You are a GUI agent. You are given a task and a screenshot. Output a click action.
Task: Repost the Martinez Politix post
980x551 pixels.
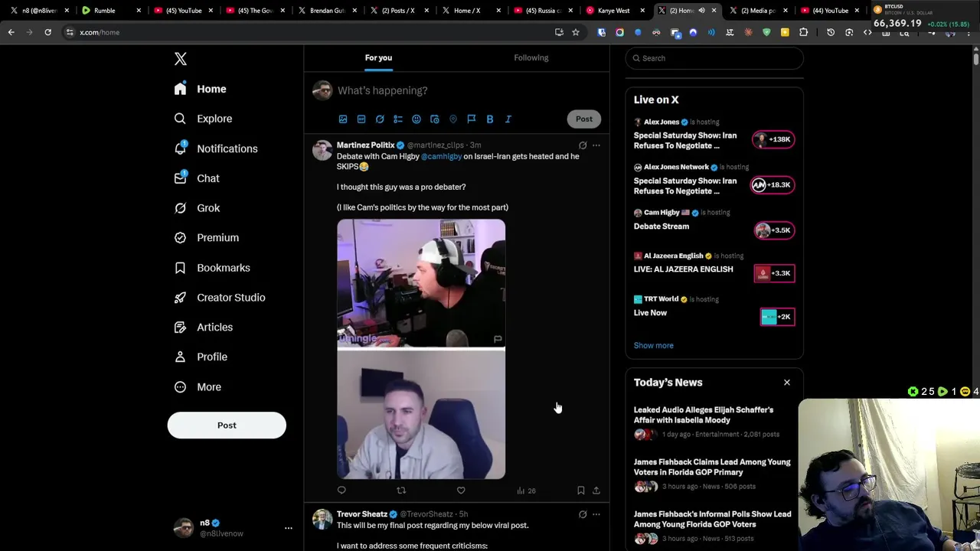point(401,491)
